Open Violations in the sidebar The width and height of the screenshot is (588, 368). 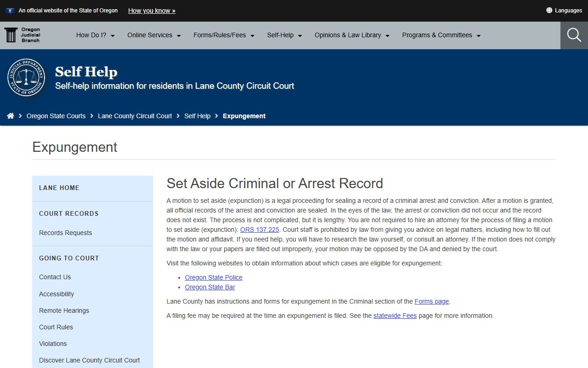click(53, 344)
